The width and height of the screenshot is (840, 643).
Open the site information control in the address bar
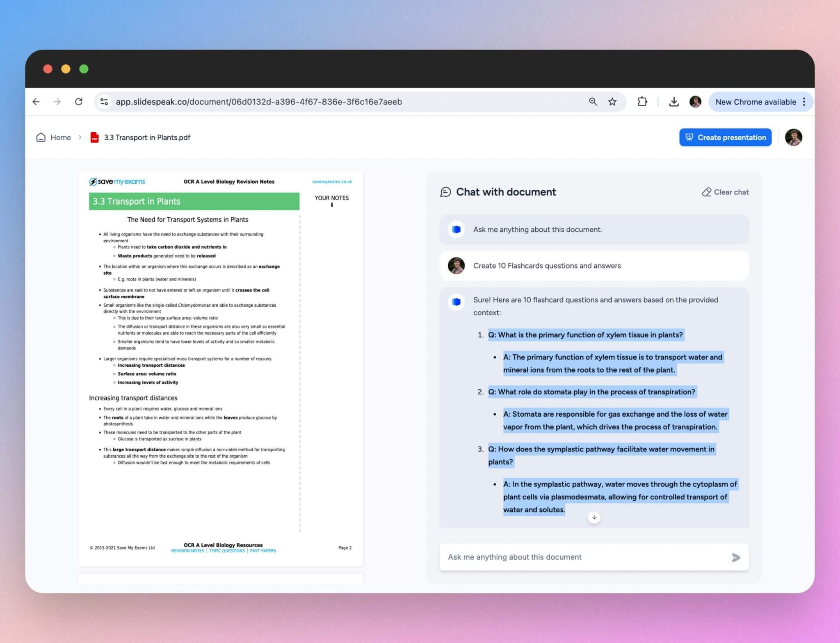104,102
